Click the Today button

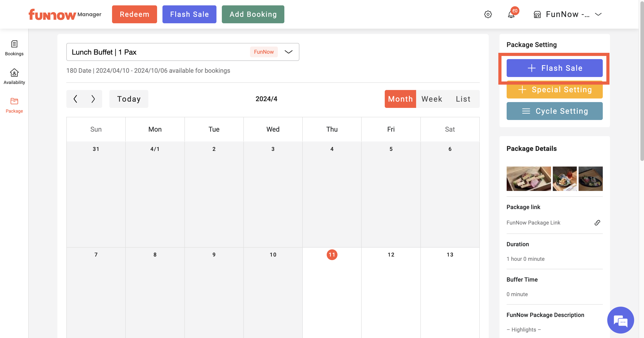click(x=129, y=99)
